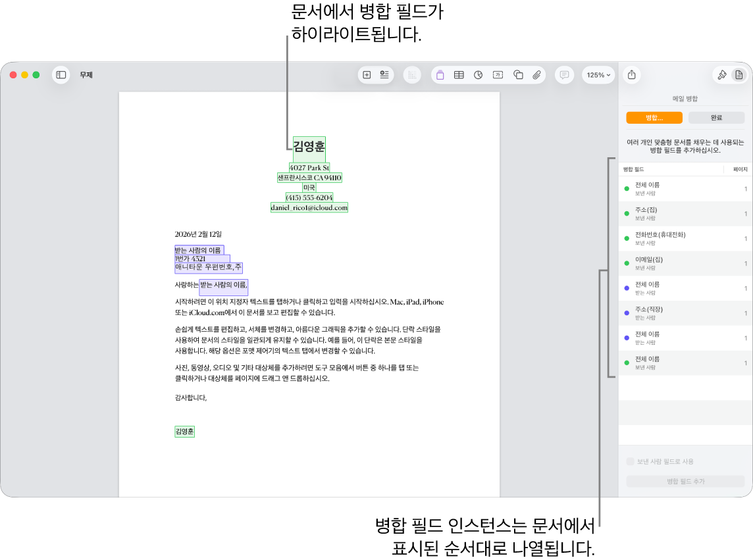The height and width of the screenshot is (560, 753).
Task: Click the insert section list icon
Action: pos(384,75)
